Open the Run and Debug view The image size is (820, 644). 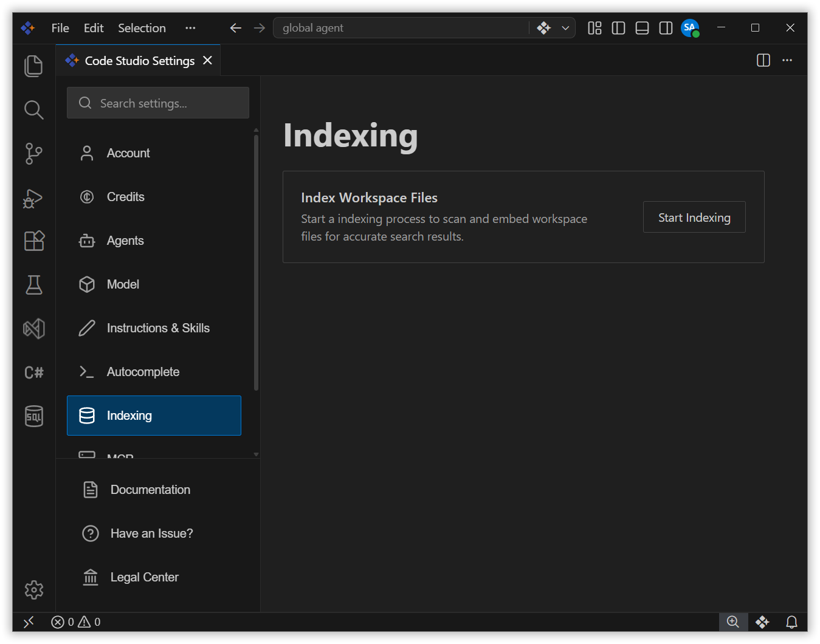tap(33, 197)
